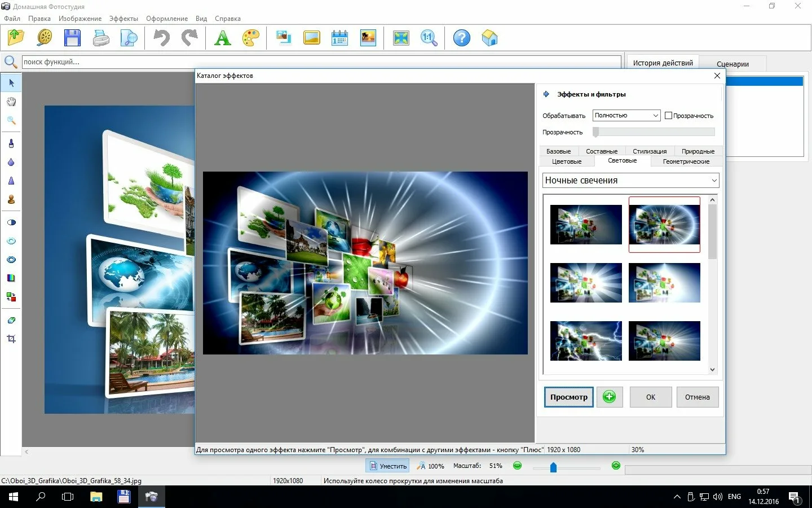Image resolution: width=812 pixels, height=508 pixels.
Task: Click the Save floppy disk toolbar icon
Action: click(x=72, y=38)
